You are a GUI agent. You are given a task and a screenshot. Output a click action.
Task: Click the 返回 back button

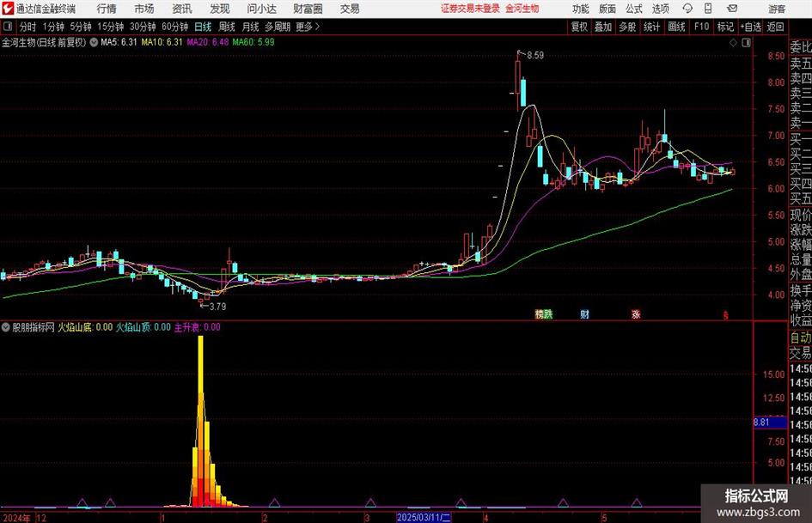[775, 27]
